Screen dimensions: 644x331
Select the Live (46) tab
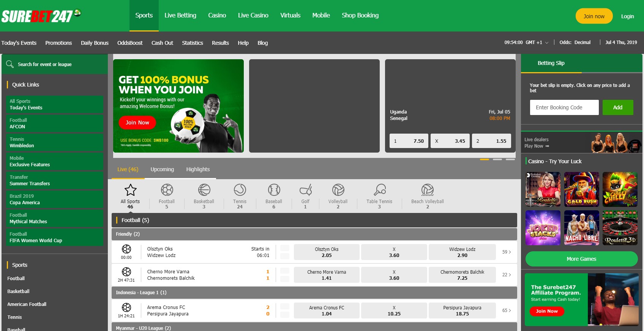pyautogui.click(x=128, y=169)
